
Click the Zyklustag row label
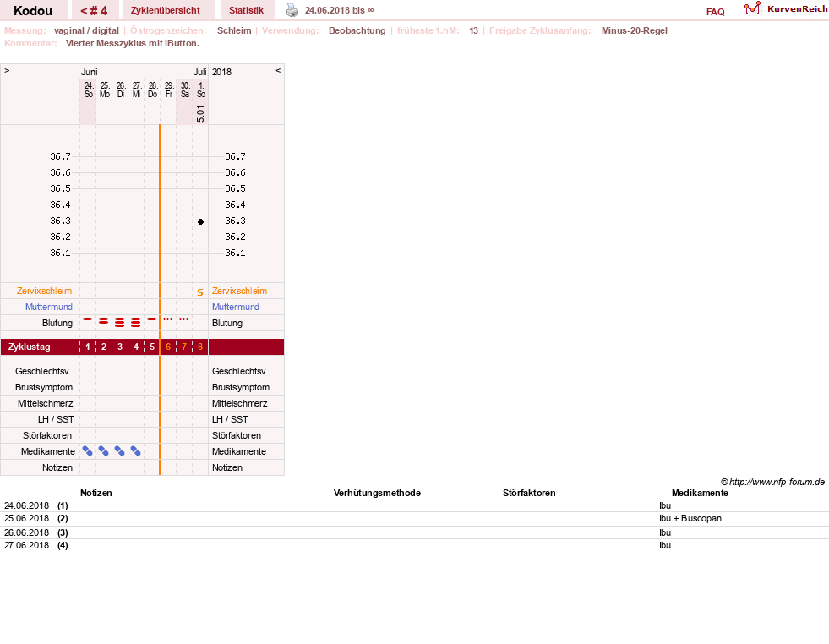pos(30,347)
